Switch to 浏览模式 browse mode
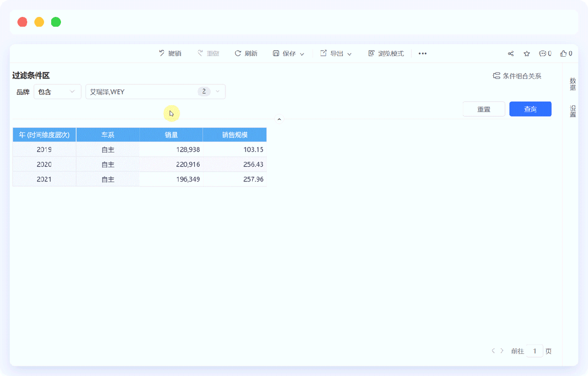The image size is (588, 376). tap(386, 53)
